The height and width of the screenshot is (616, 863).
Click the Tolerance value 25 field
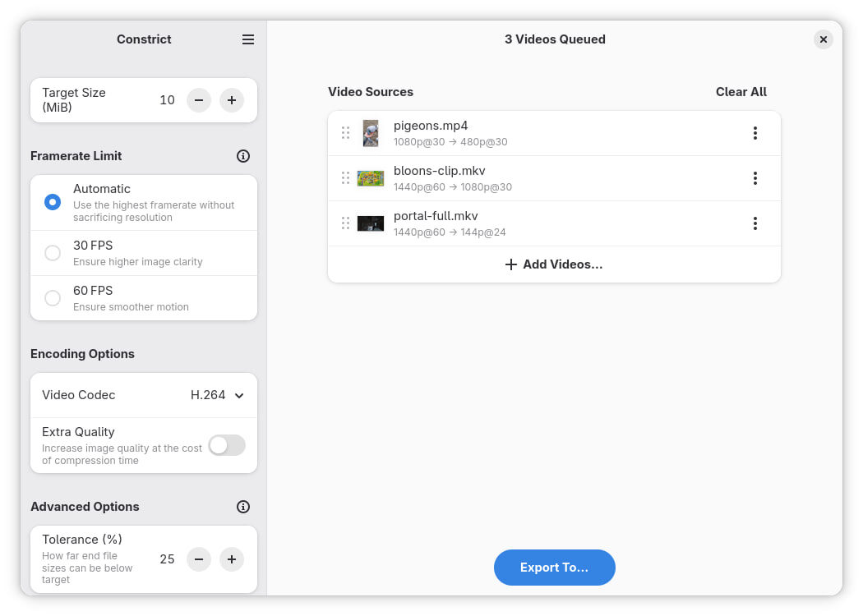[167, 559]
